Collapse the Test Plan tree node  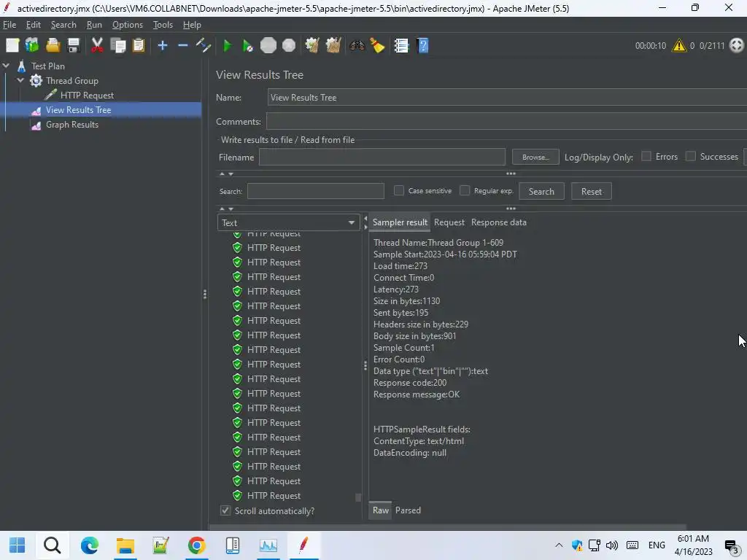pyautogui.click(x=6, y=66)
